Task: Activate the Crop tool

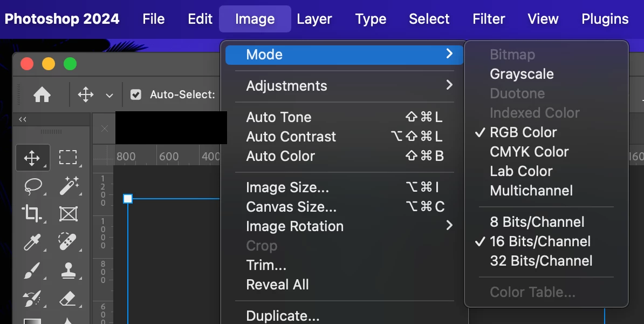Action: pyautogui.click(x=32, y=214)
